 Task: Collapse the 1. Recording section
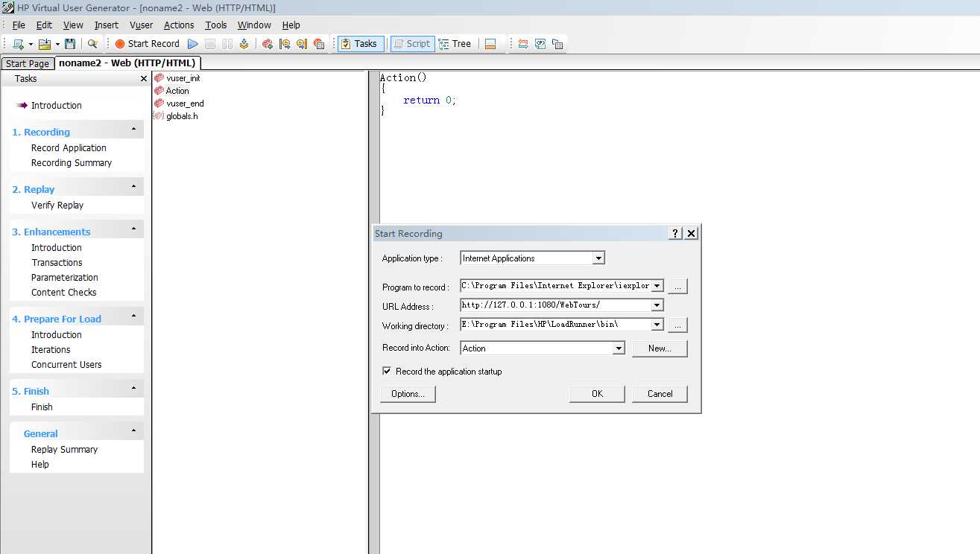134,130
